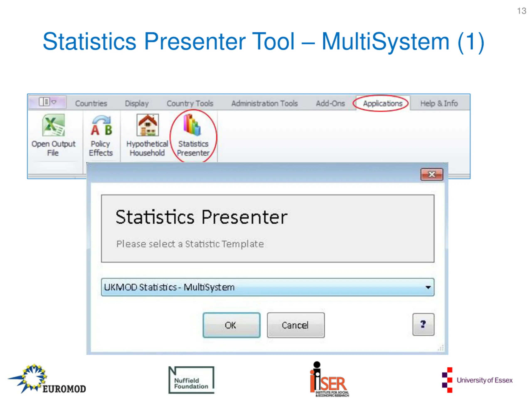Open the Help & Info tab
Image resolution: width=532 pixels, height=399 pixels.
[439, 103]
